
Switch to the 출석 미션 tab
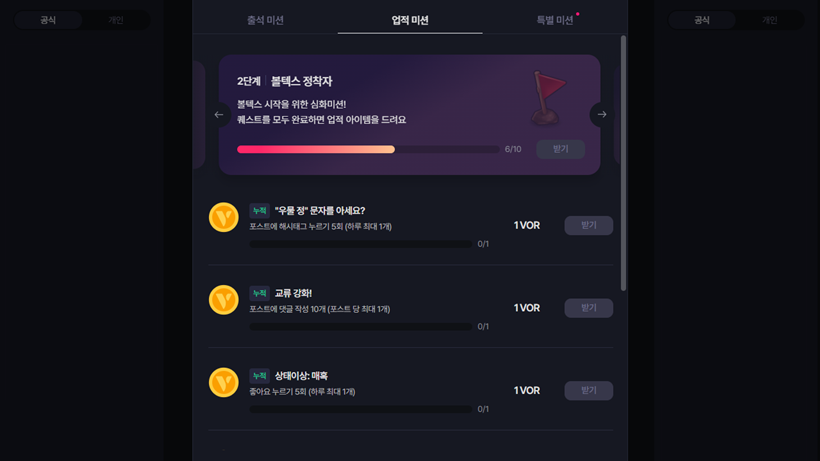(x=265, y=20)
